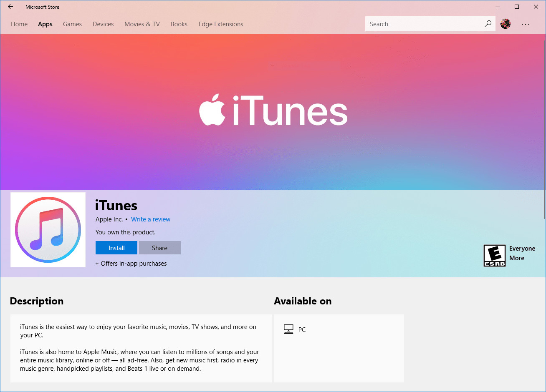Image resolution: width=546 pixels, height=392 pixels.
Task: Click the iTunes hero banner image
Action: [273, 112]
